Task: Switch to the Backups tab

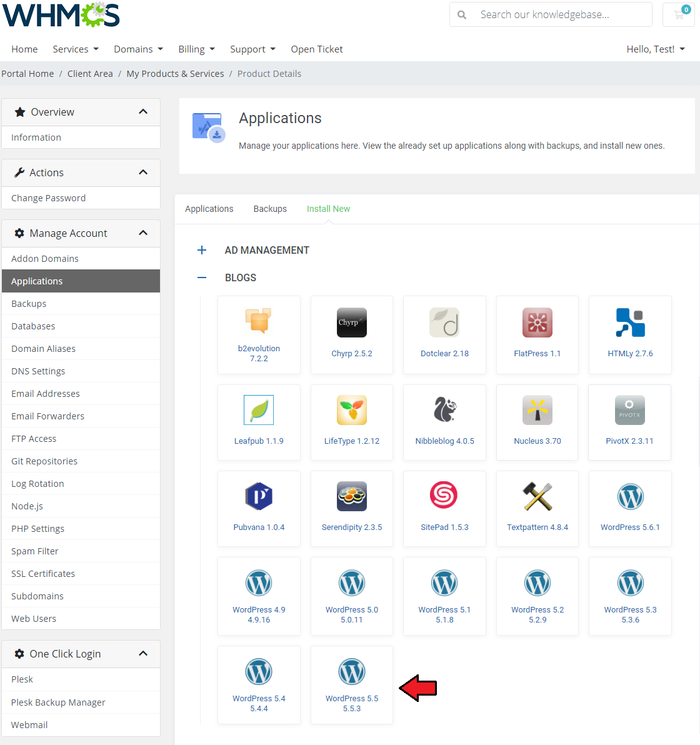Action: click(270, 209)
